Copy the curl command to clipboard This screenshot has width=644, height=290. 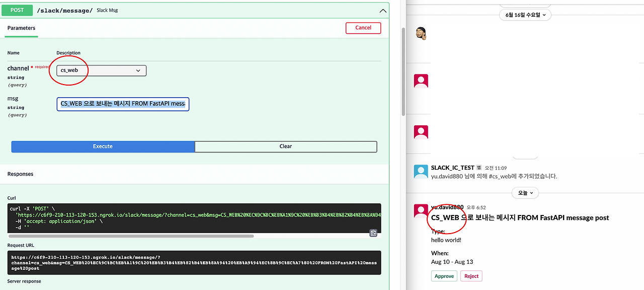[373, 233]
